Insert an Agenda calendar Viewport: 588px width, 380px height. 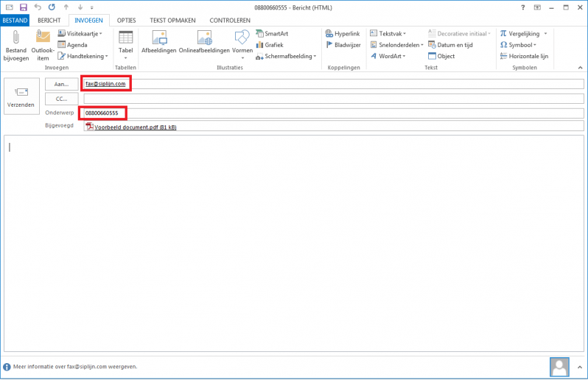(73, 45)
